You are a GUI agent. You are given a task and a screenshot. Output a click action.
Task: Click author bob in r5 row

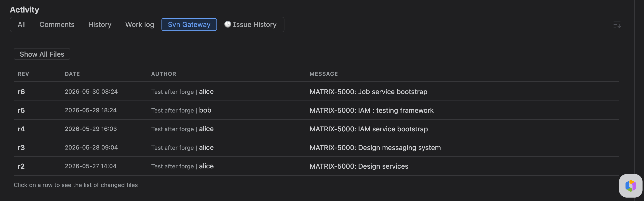[205, 110]
